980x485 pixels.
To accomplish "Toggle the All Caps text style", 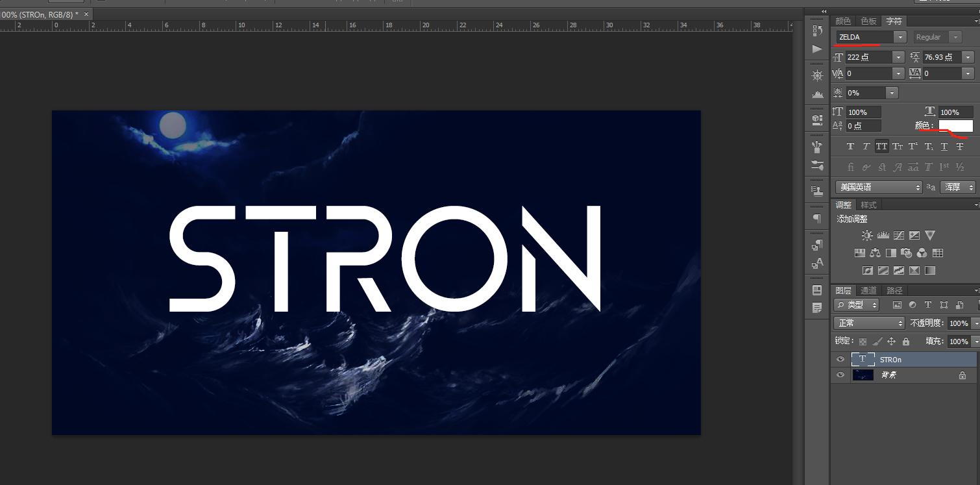I will (881, 147).
